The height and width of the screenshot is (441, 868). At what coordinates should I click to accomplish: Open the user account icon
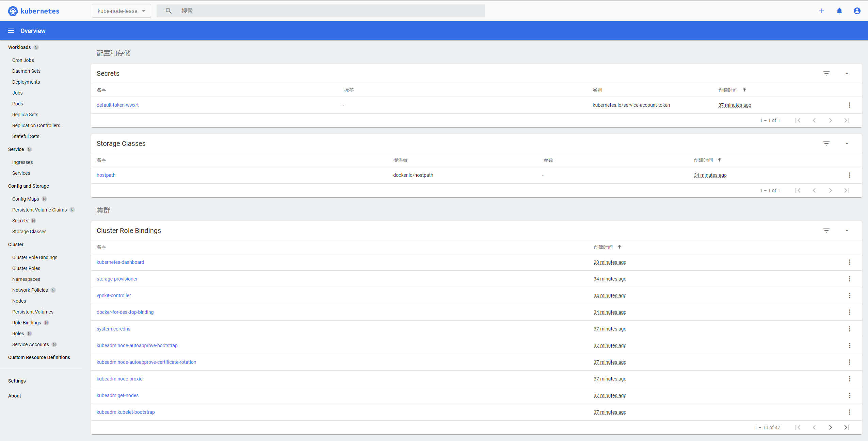857,11
